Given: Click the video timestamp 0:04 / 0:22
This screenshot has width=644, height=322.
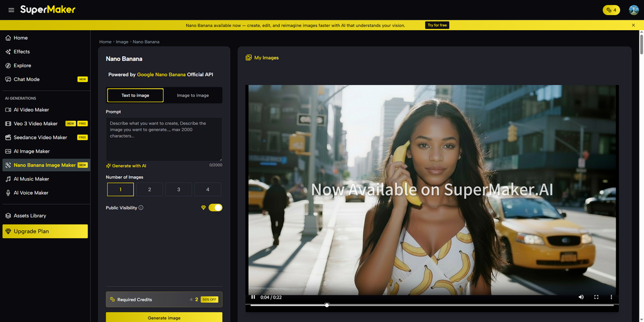Looking at the screenshot, I should click(x=270, y=297).
